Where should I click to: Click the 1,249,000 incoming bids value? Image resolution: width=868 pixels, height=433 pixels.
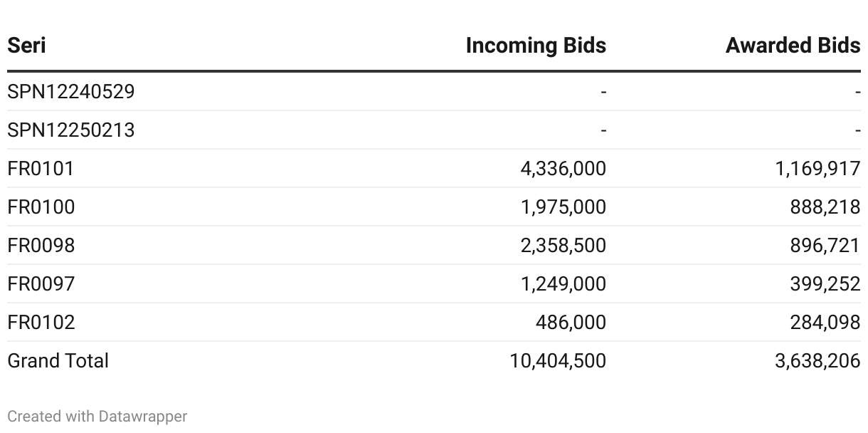[x=563, y=284]
